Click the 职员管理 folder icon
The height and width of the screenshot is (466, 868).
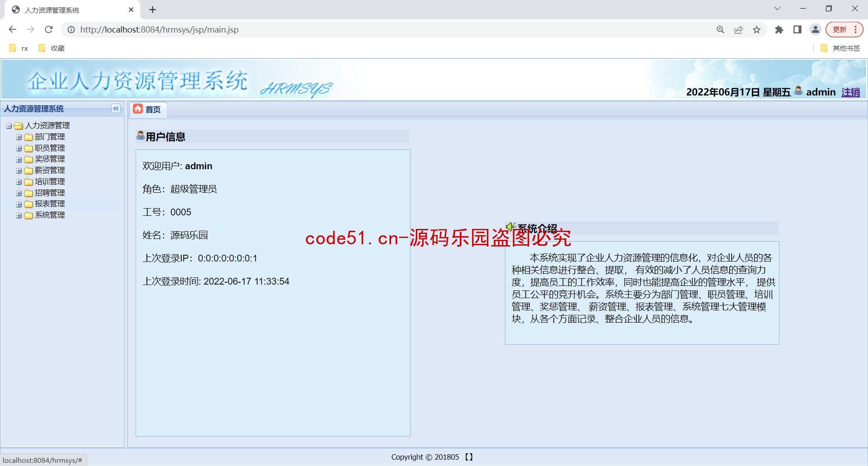(28, 148)
